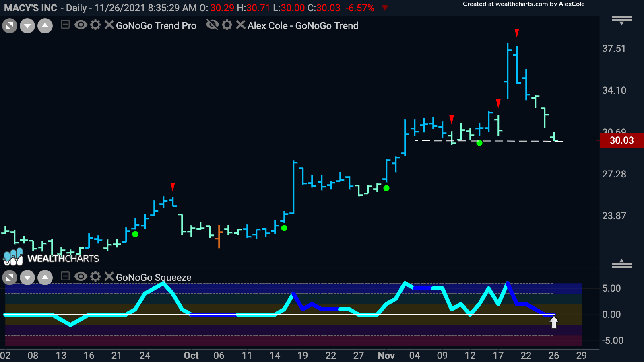Remove the Alex Cole GoNoGo Trend indicator
This screenshot has width=644, height=362.
coord(241,25)
